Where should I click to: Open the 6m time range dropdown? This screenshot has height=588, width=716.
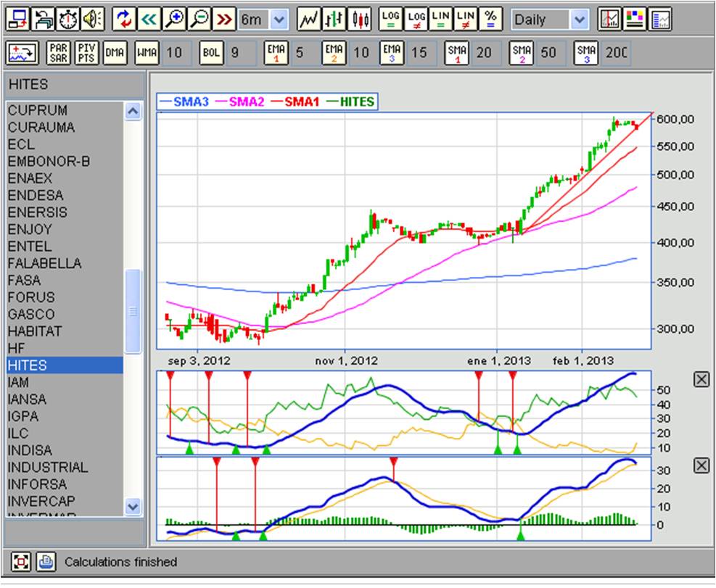pos(280,20)
